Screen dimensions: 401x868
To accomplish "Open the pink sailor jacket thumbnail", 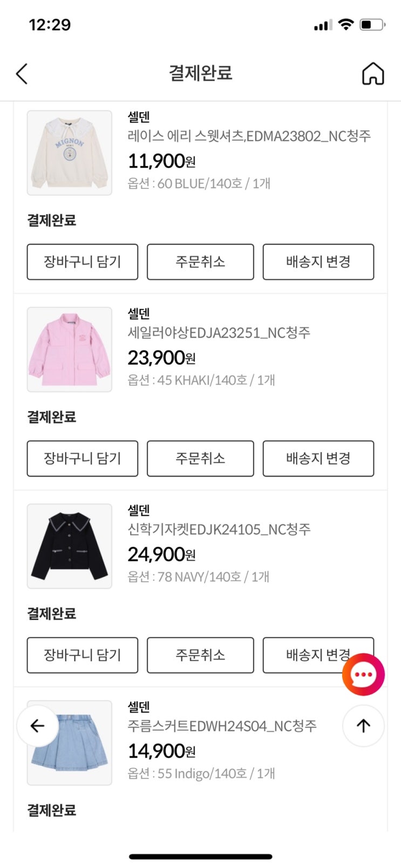I will coord(70,350).
